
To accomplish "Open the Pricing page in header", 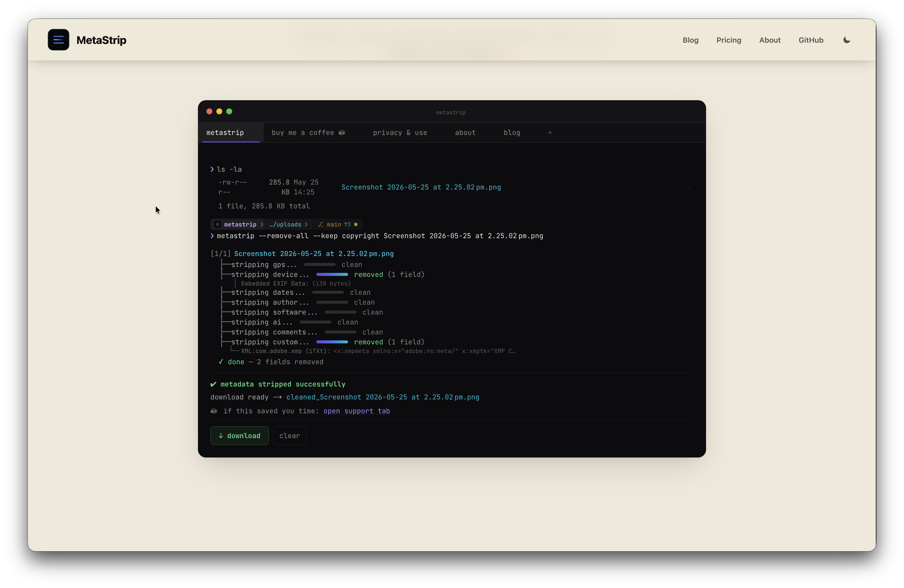I will (729, 40).
